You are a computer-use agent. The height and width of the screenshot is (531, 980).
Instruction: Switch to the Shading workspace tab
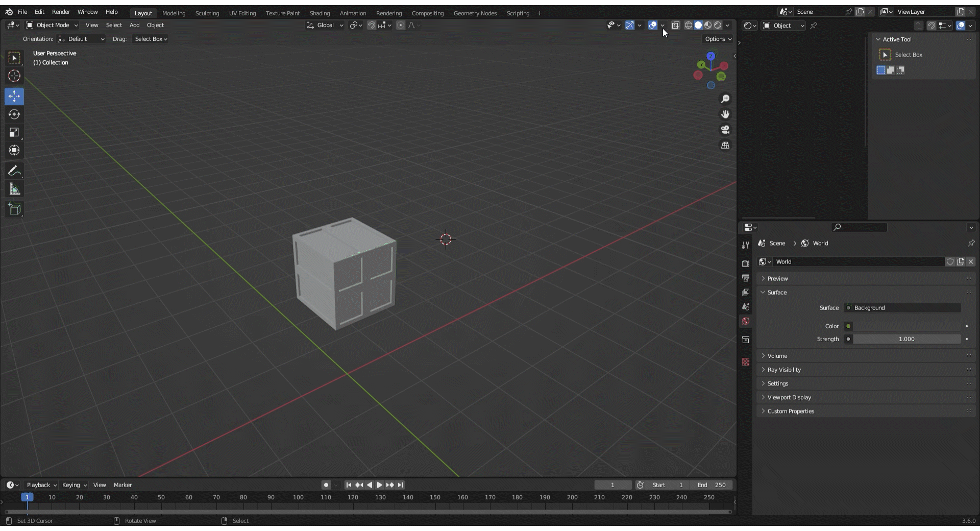coord(320,13)
